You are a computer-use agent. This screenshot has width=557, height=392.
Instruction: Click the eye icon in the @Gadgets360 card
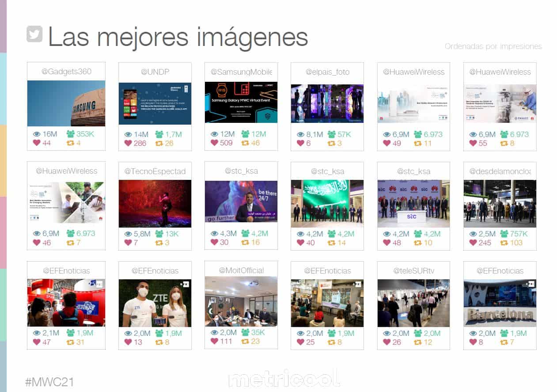[x=37, y=134]
